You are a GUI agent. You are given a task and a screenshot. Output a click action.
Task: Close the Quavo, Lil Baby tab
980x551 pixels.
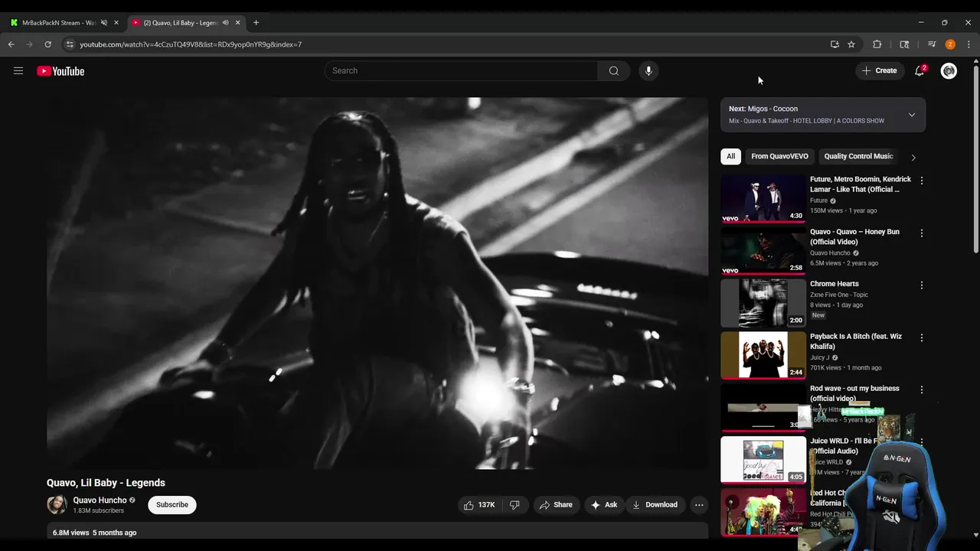point(237,23)
